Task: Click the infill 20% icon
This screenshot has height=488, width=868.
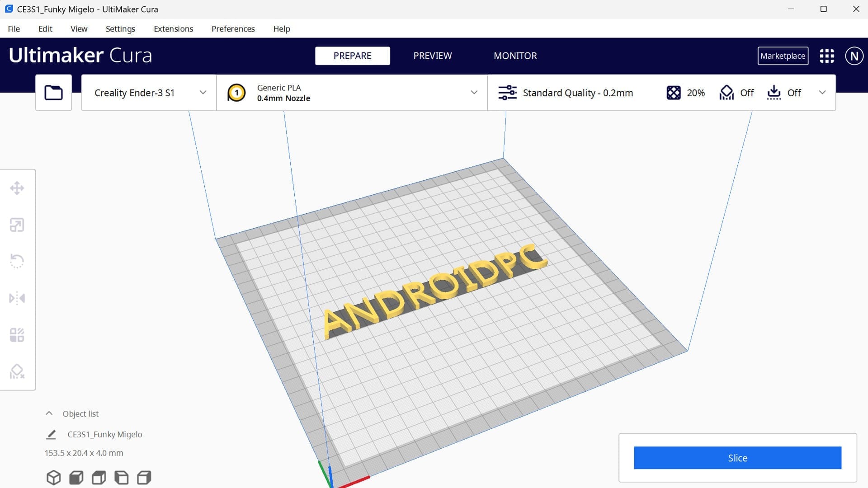Action: (x=674, y=93)
